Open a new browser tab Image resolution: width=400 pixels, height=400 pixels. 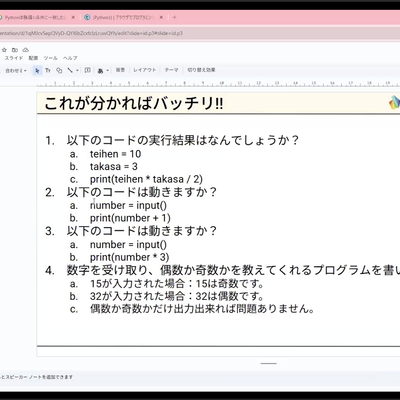(174, 17)
